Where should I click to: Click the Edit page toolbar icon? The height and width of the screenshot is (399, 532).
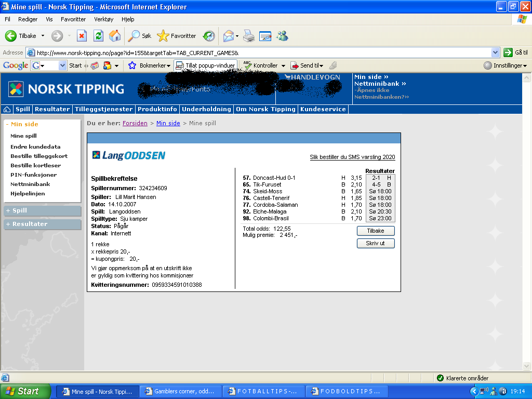coord(265,36)
